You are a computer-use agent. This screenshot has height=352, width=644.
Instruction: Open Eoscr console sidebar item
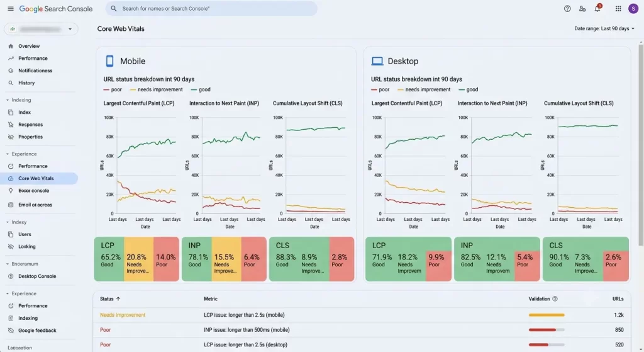[x=34, y=191]
